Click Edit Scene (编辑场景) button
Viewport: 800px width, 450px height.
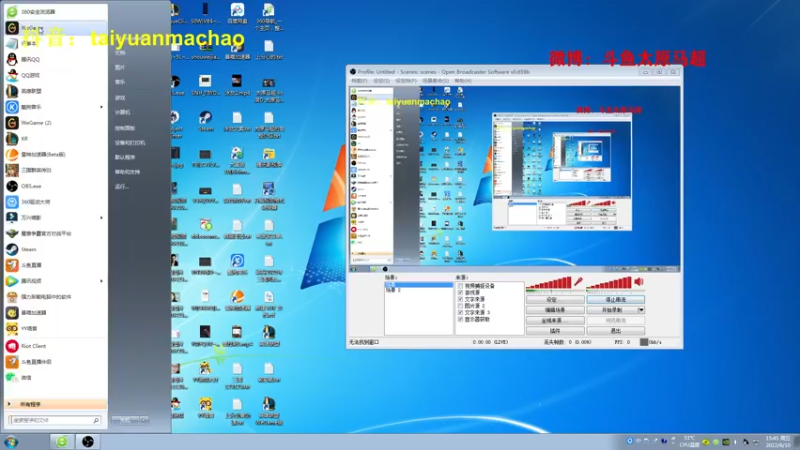point(555,310)
